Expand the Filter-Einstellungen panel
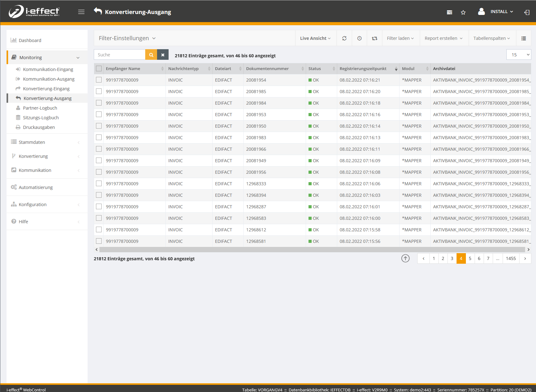536x392 pixels. pos(127,38)
